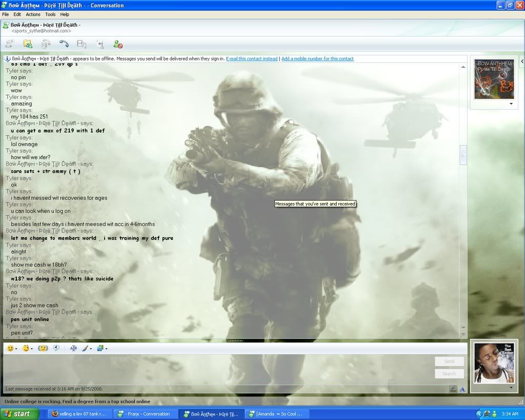This screenshot has width=525, height=420.
Task: Collapse the display picture side panel arrow
Action: point(521,61)
